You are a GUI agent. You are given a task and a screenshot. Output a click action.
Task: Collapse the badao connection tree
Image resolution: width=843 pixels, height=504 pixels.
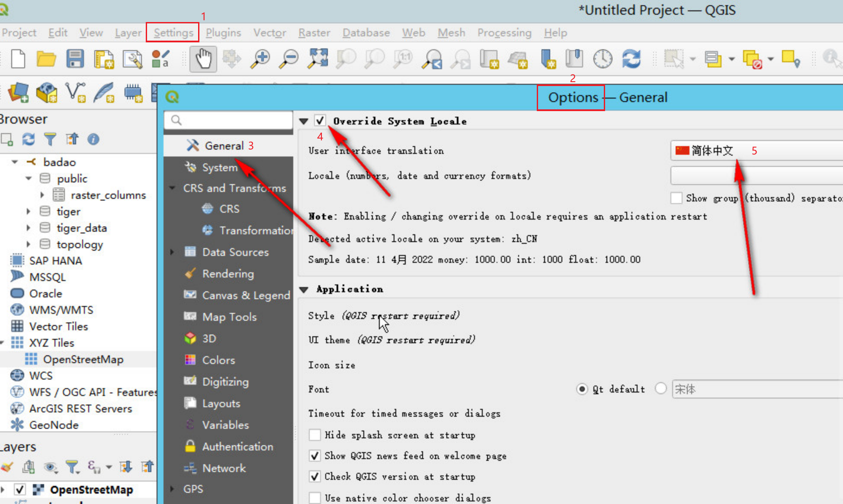pyautogui.click(x=15, y=162)
